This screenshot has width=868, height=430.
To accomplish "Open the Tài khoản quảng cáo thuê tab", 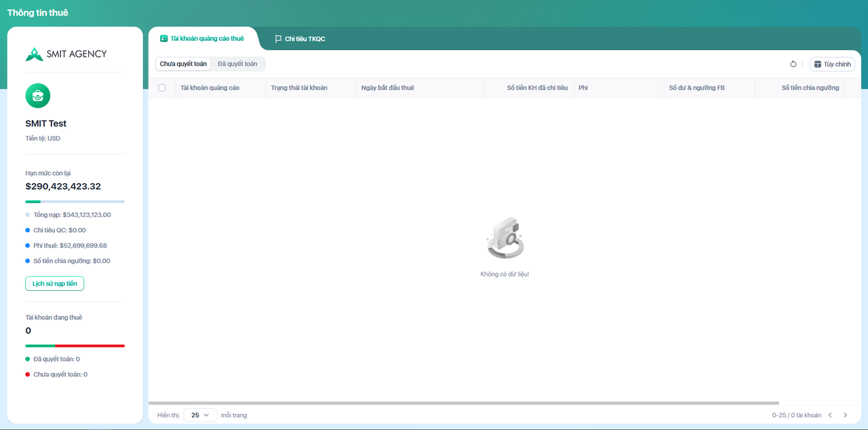I will [x=202, y=39].
